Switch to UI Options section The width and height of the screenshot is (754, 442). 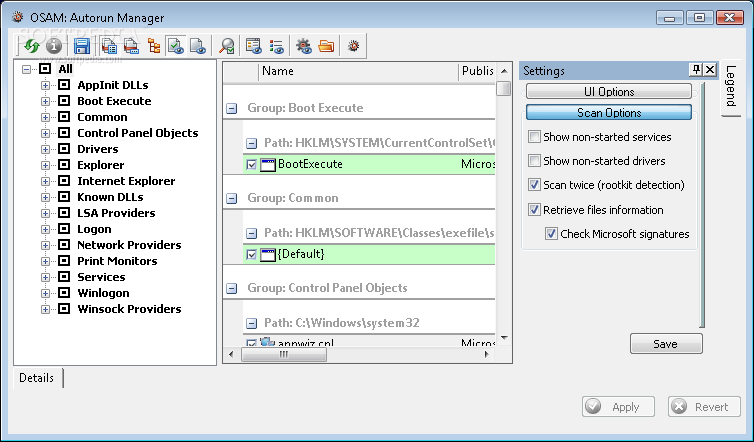pyautogui.click(x=609, y=91)
